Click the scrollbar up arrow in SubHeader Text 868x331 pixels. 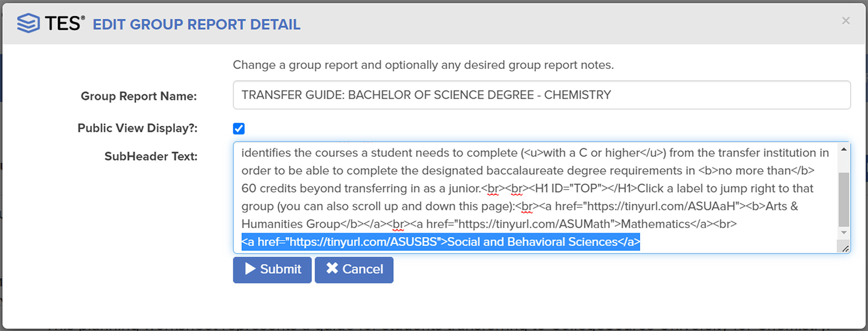[x=844, y=148]
